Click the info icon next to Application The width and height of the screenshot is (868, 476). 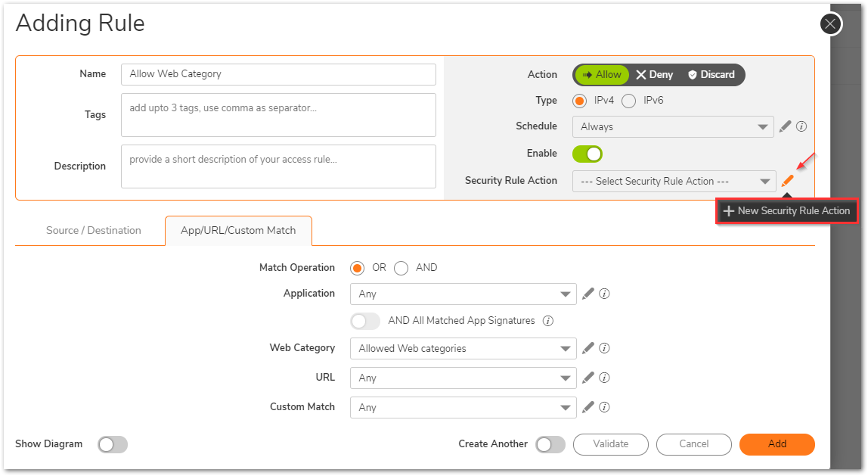tap(604, 294)
